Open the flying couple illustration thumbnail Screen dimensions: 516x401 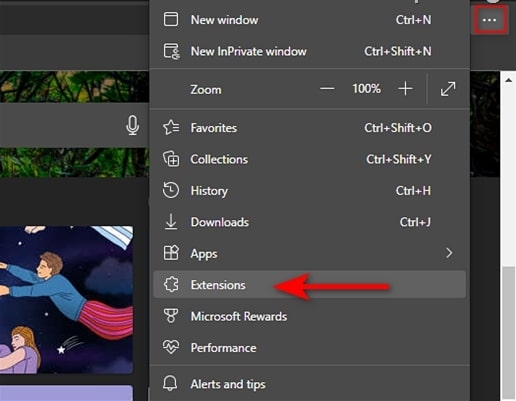66,300
